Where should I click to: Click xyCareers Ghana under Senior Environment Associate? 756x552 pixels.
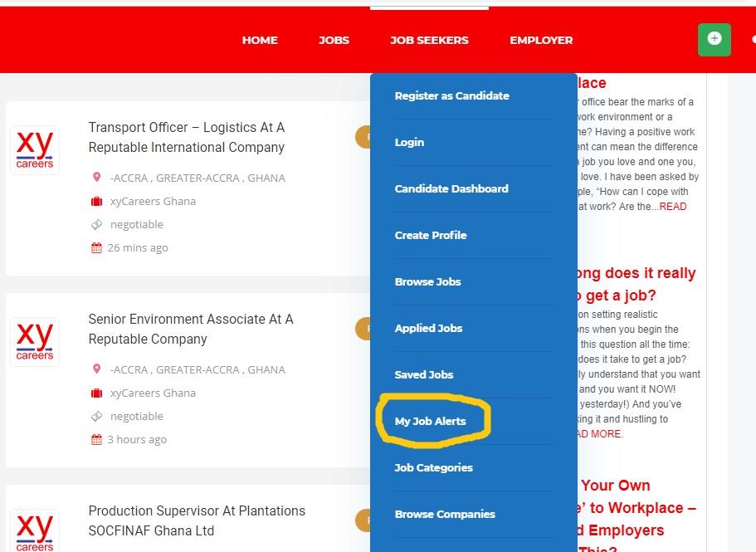[153, 393]
